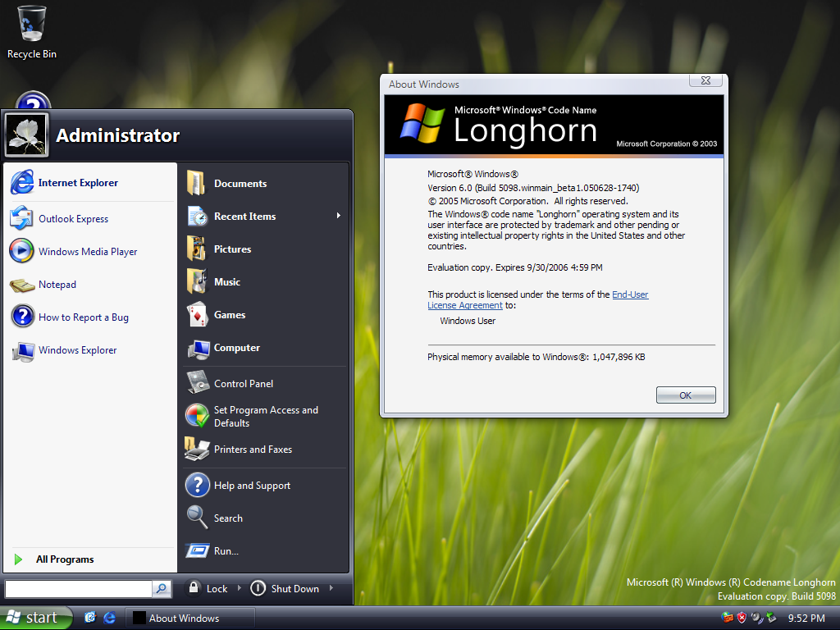Screen dimensions: 840x630
Task: Click Internet Explorer quick launch icon on taskbar
Action: (109, 618)
